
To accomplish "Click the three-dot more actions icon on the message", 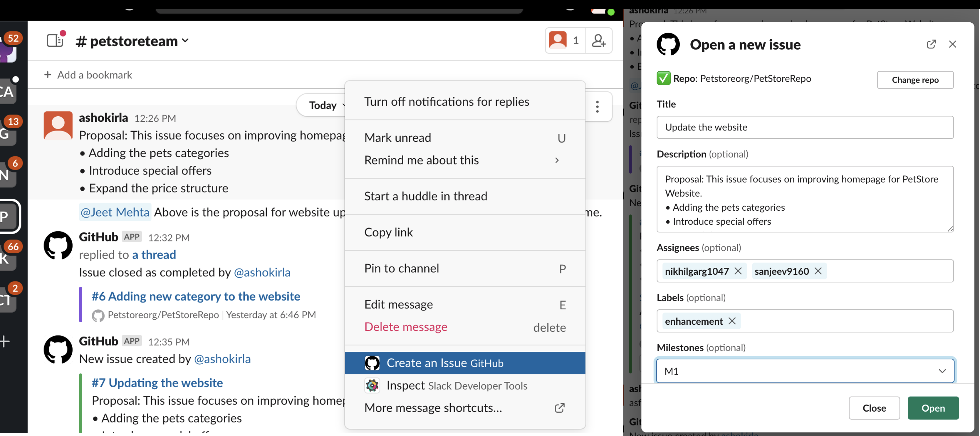I will (x=597, y=107).
